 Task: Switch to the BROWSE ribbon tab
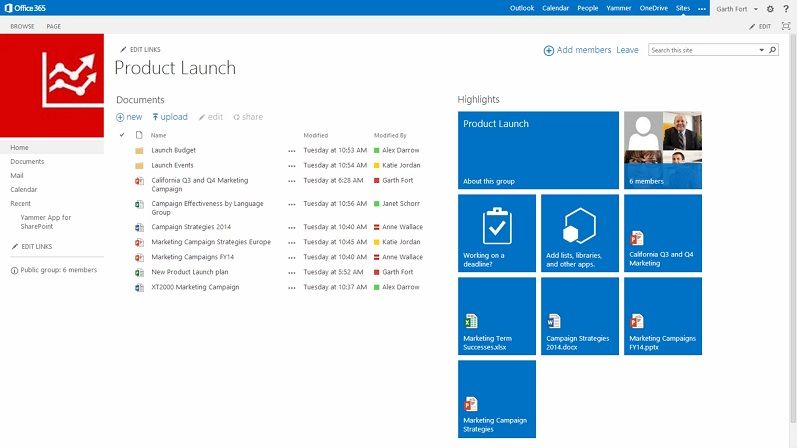pos(22,26)
